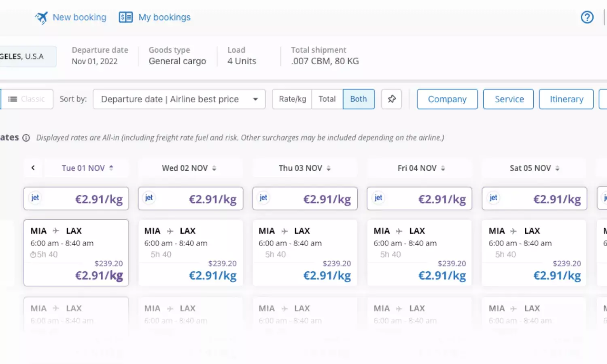
Task: Click $239.20 total on Sat 05 NOV card
Action: tap(567, 264)
